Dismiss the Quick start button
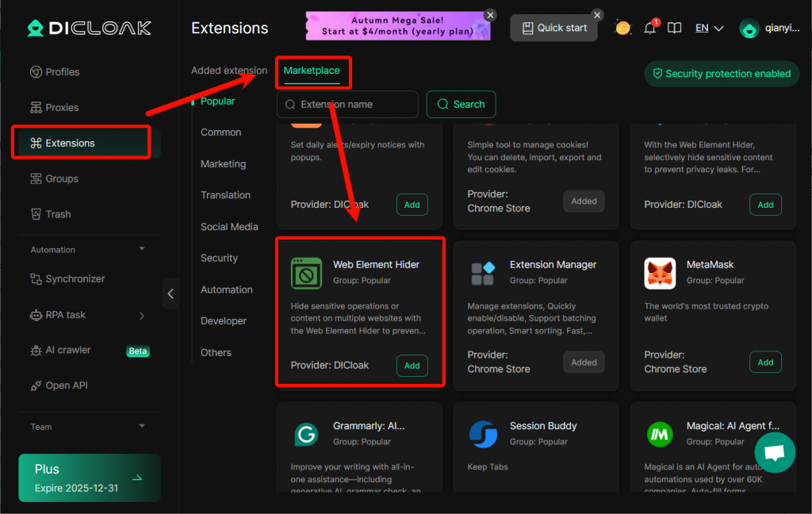Viewport: 812px width, 514px height. (x=597, y=15)
